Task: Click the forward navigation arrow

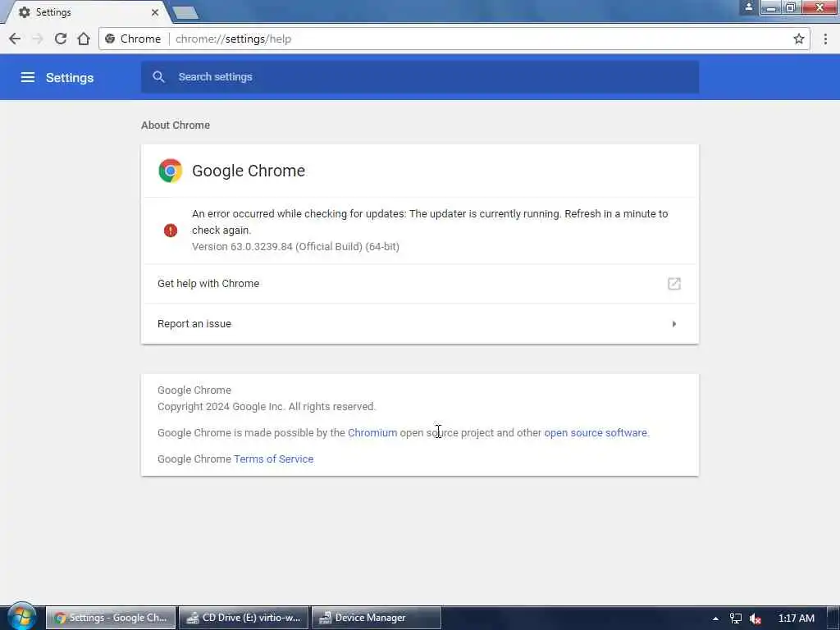Action: click(x=38, y=39)
